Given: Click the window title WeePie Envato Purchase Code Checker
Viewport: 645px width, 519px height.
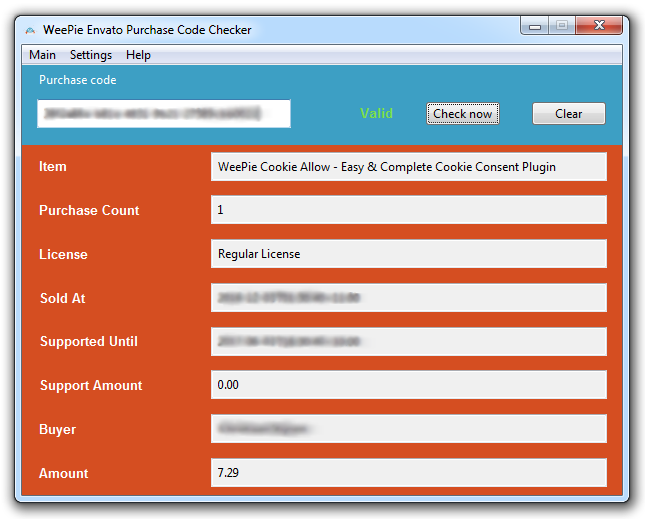Looking at the screenshot, I should click(147, 30).
